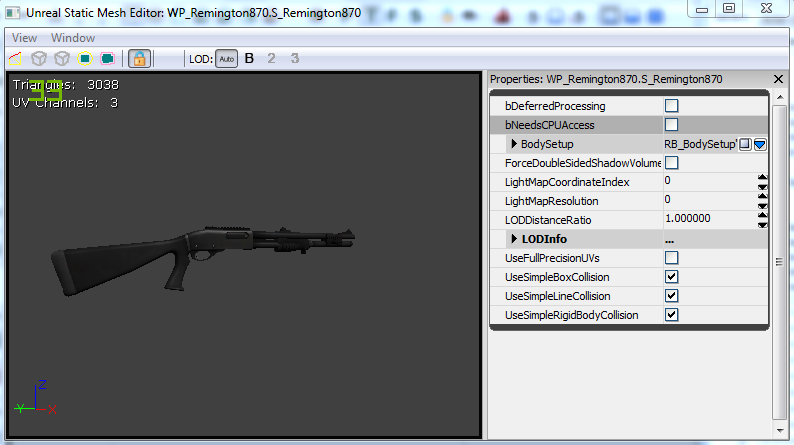Increase LightMapCoordinateIndex with up arrow

click(x=763, y=177)
